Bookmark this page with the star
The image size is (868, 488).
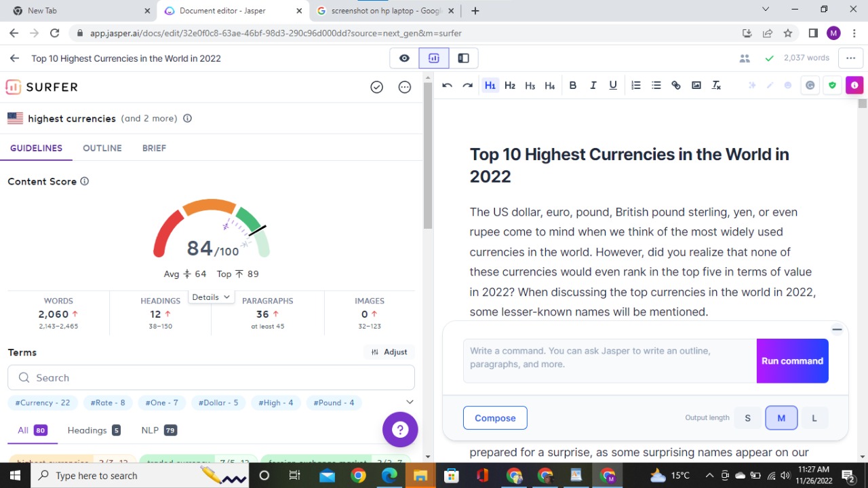pos(788,33)
